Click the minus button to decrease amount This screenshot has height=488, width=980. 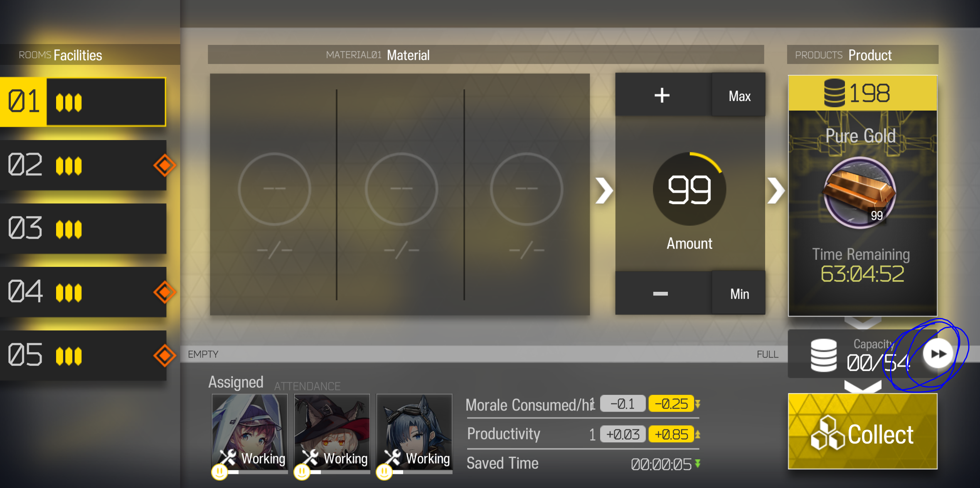coord(660,293)
